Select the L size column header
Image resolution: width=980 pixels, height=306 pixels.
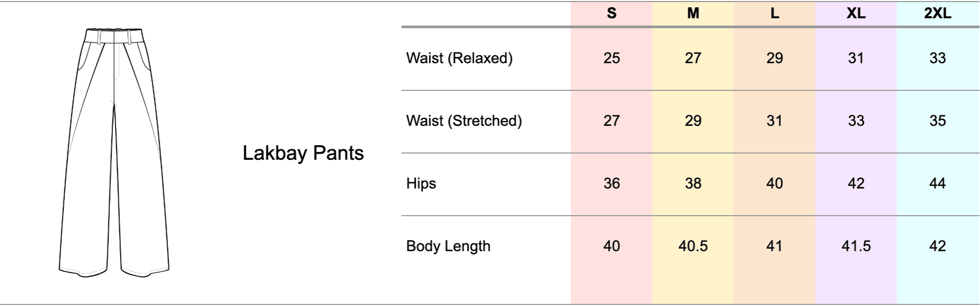[774, 14]
